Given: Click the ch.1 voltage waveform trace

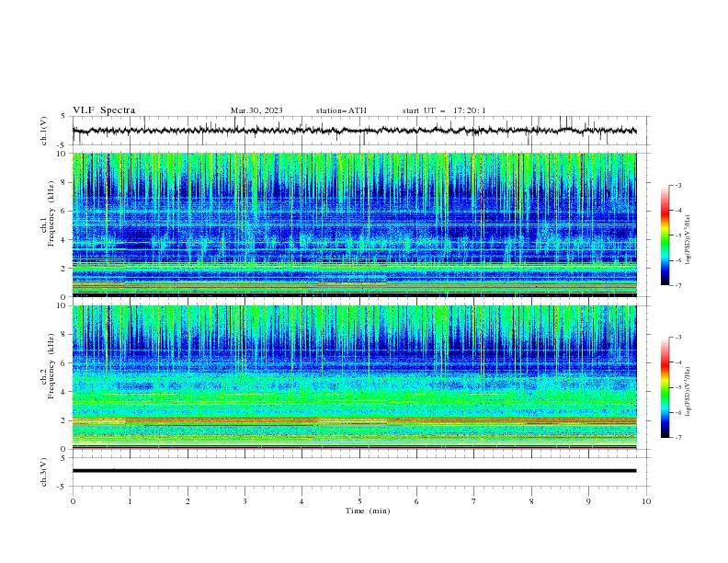Looking at the screenshot, I should [x=354, y=131].
